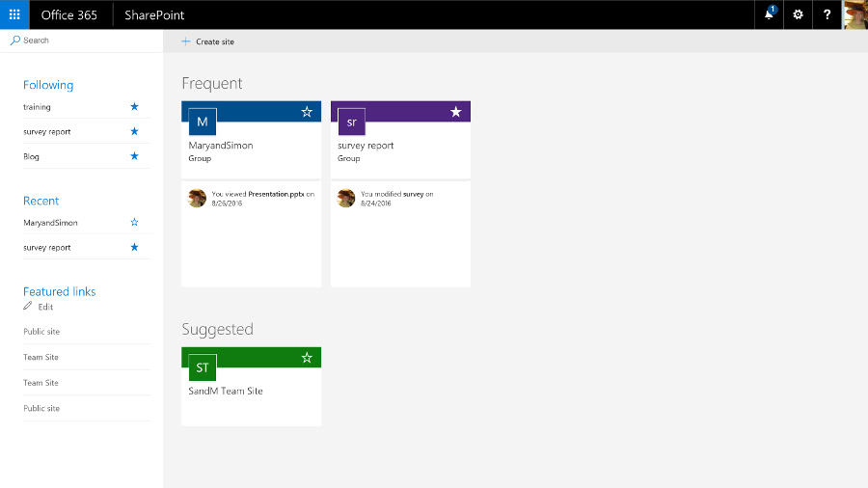This screenshot has width=868, height=488.
Task: Open notifications bell
Action: pyautogui.click(x=769, y=14)
